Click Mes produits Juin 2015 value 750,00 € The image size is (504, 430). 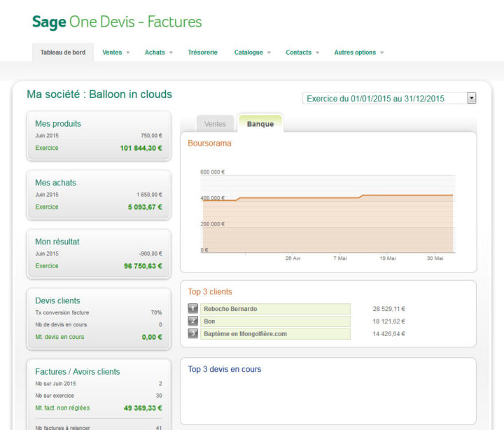[x=151, y=136]
